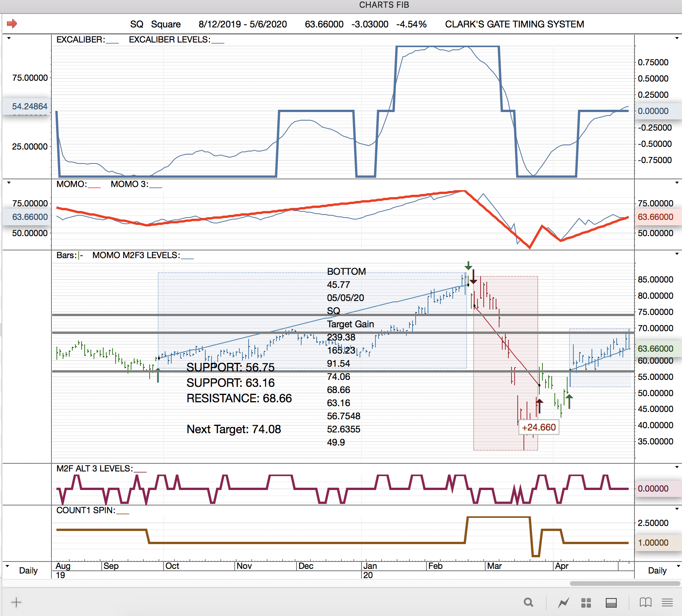Select the COUNT1 SPIN legend label
Screen dimensions: 682x616
[x=93, y=510]
